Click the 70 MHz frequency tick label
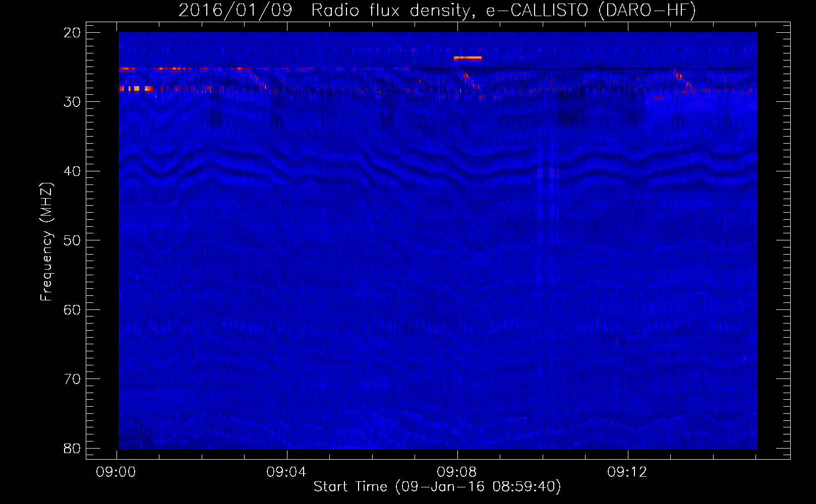Screen dimensions: 816x504 (x=72, y=379)
